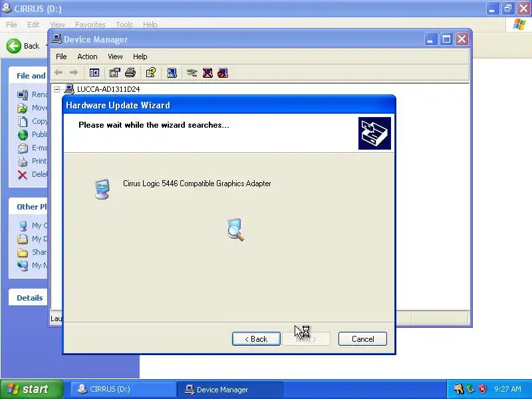Image resolution: width=532 pixels, height=399 pixels.
Task: Open the Edit menu in CIRRUS (D:) window
Action: (x=33, y=25)
